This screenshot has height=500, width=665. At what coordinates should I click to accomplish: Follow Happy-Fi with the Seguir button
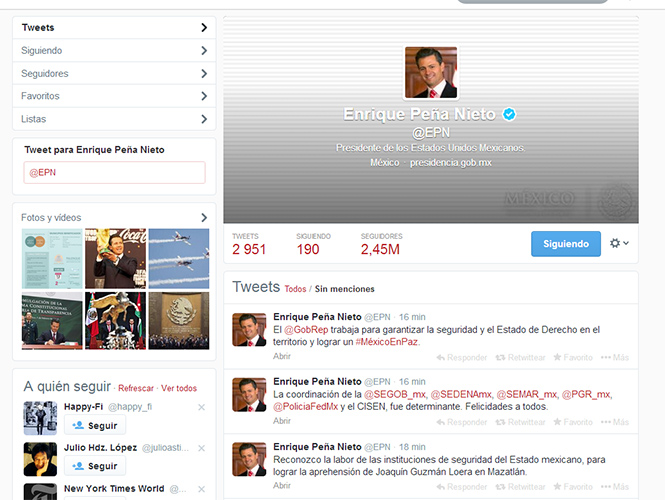point(95,425)
